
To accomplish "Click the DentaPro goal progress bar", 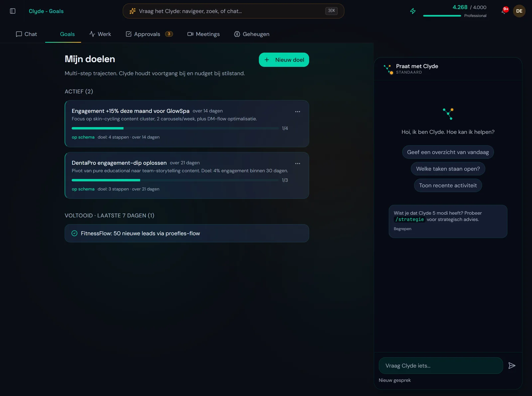I will click(175, 180).
